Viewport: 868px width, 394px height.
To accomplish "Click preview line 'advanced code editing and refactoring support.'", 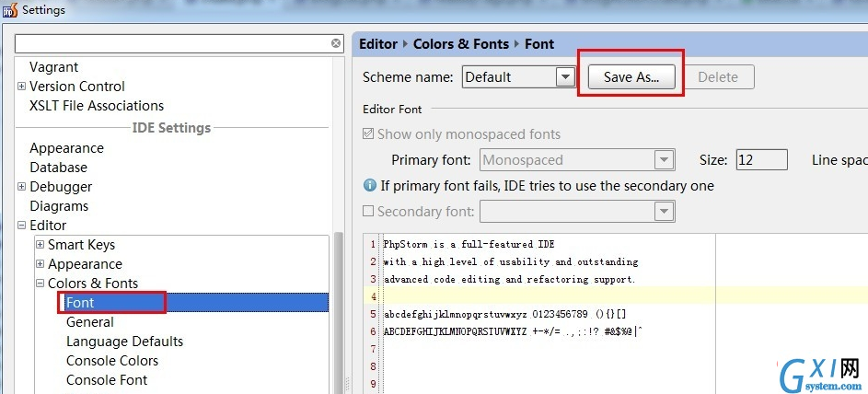I will click(x=509, y=280).
